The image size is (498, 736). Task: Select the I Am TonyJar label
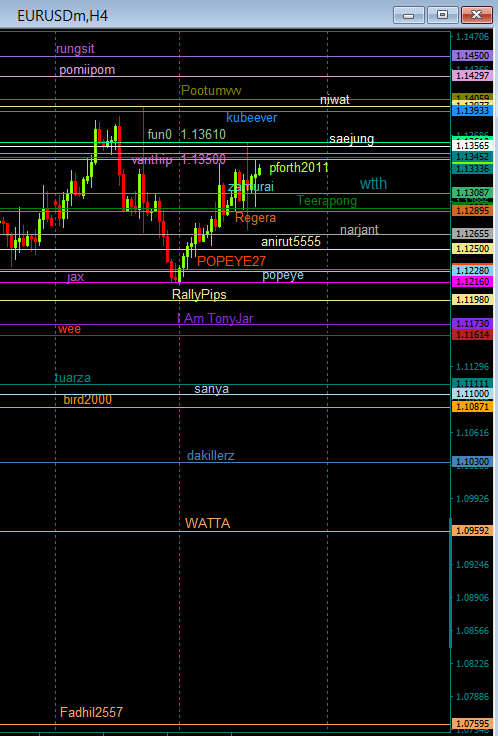click(x=215, y=319)
